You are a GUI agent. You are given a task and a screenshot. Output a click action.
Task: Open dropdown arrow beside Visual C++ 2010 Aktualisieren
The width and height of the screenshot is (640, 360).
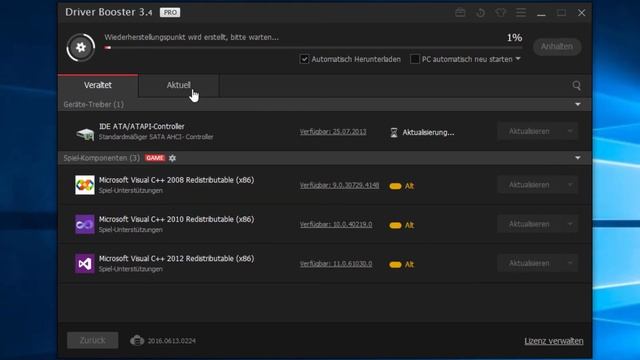coord(570,224)
